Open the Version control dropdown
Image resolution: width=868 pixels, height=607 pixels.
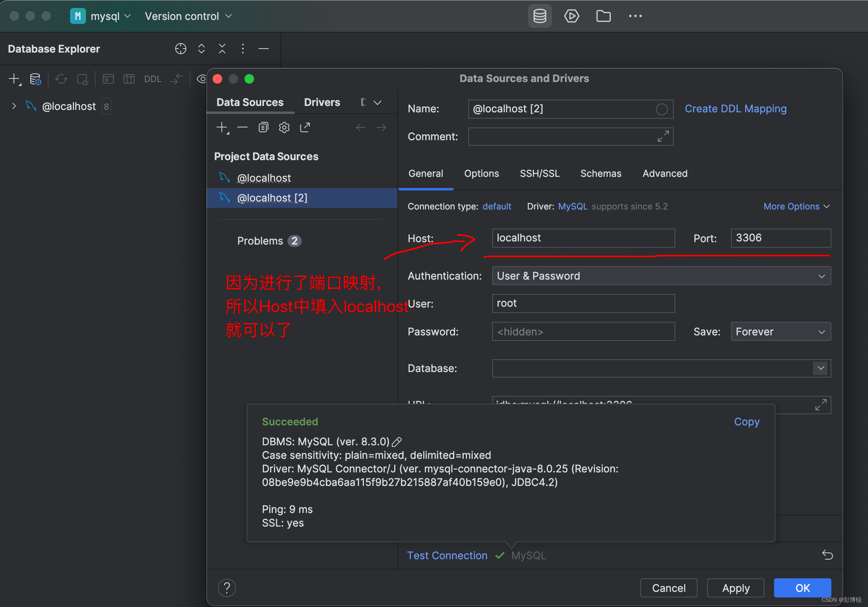point(188,16)
